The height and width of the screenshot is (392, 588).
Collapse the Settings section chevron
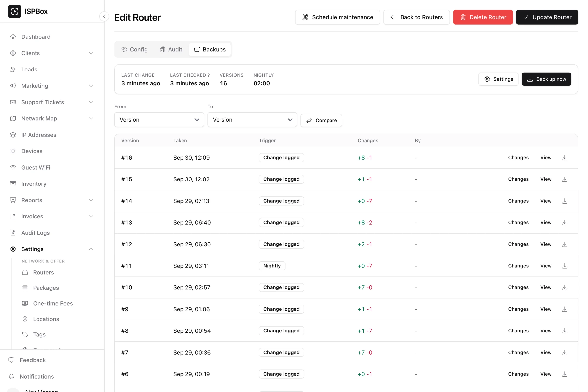pos(91,249)
